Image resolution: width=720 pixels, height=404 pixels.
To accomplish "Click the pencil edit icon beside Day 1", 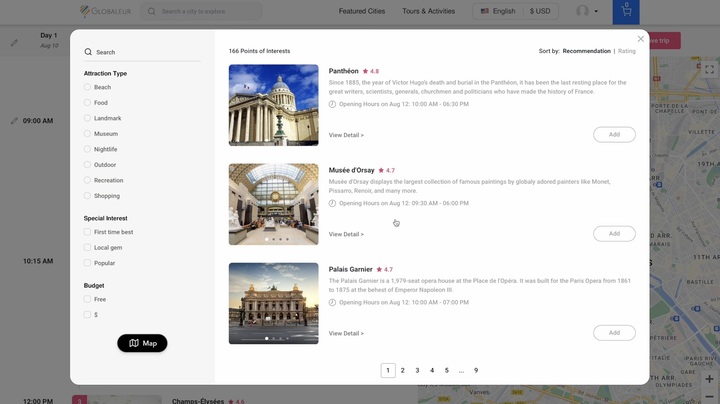I will (14, 43).
